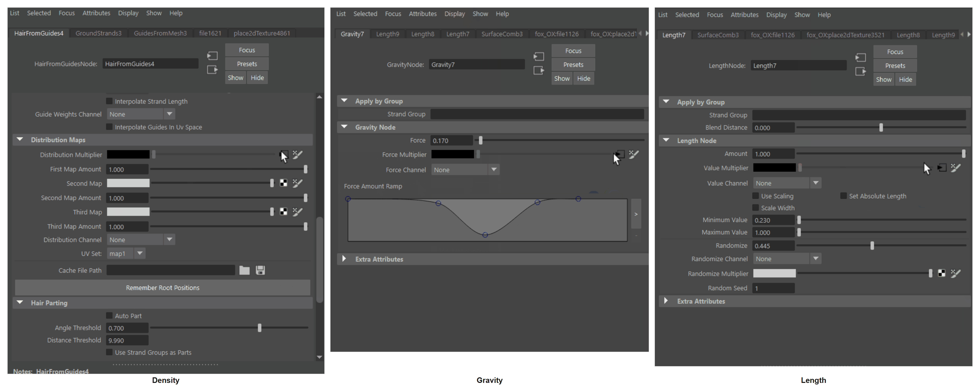Collapse the Distribution Maps section
Screen dimensions: 980x390
20,140
